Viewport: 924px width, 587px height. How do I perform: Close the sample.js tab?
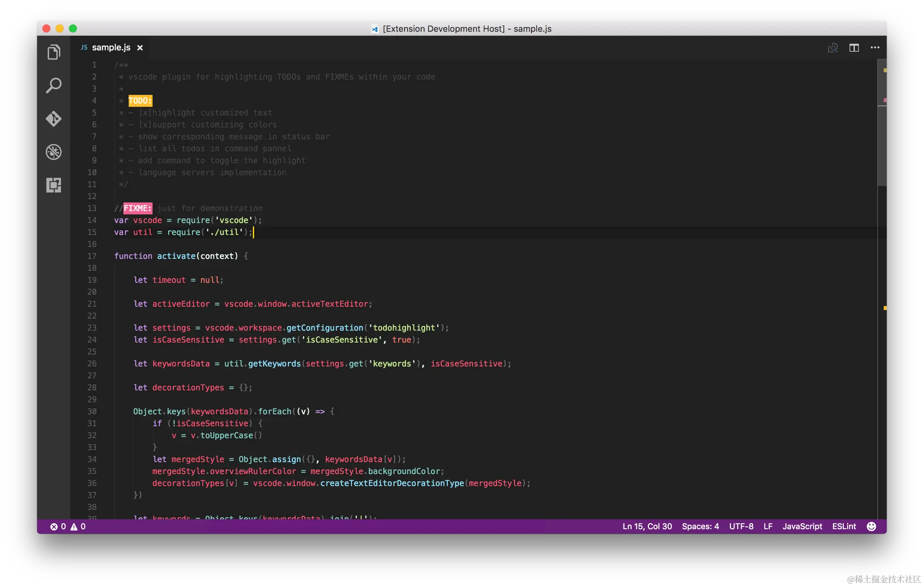pyautogui.click(x=140, y=48)
